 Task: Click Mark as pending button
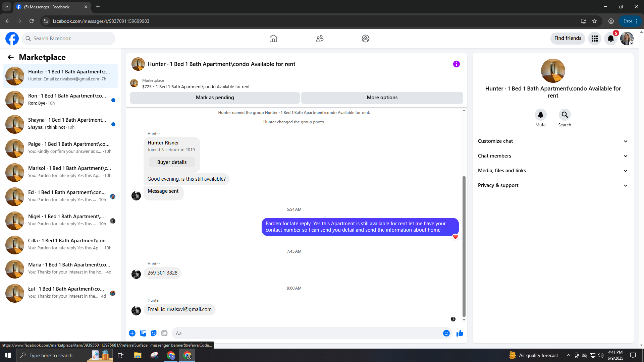click(x=215, y=98)
